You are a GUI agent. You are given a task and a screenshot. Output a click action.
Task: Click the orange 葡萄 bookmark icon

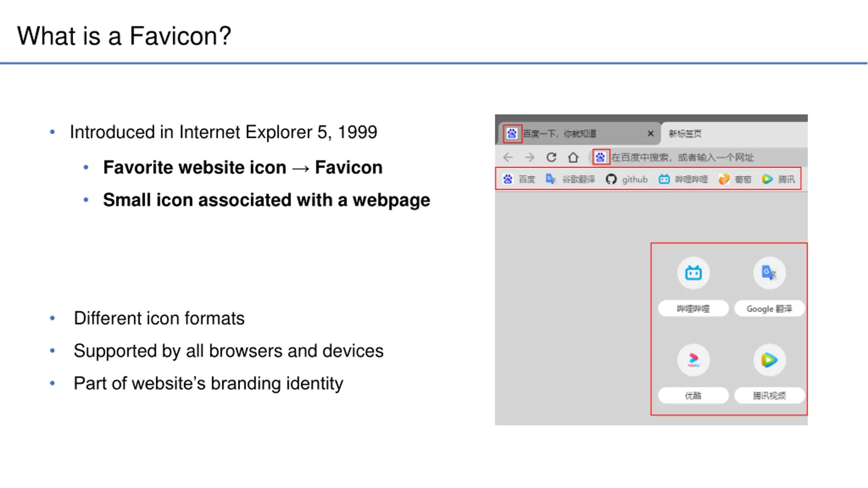point(724,179)
